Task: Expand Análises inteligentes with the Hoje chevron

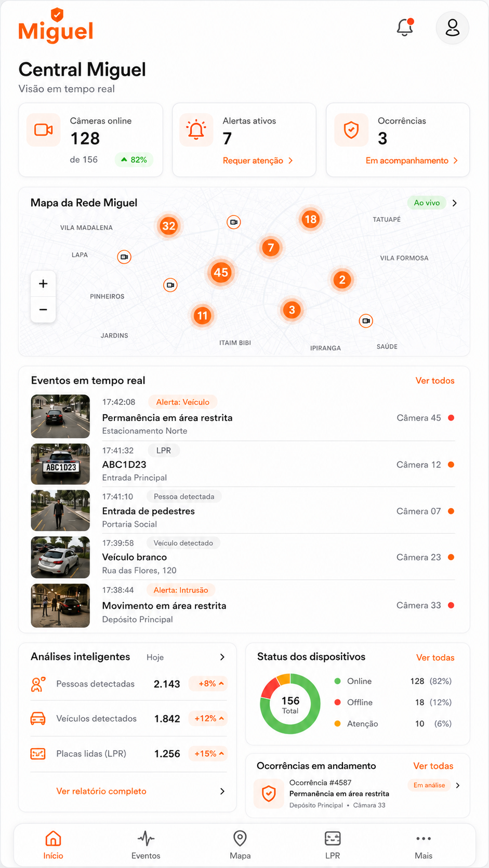Action: [222, 657]
